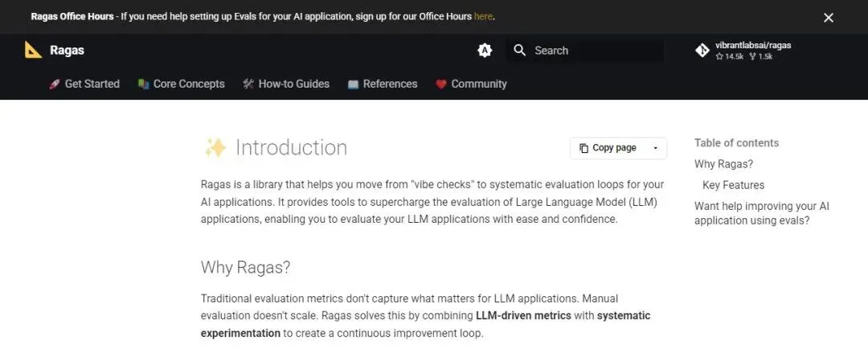Go to the Community tab
The width and height of the screenshot is (868, 362).
pos(471,84)
